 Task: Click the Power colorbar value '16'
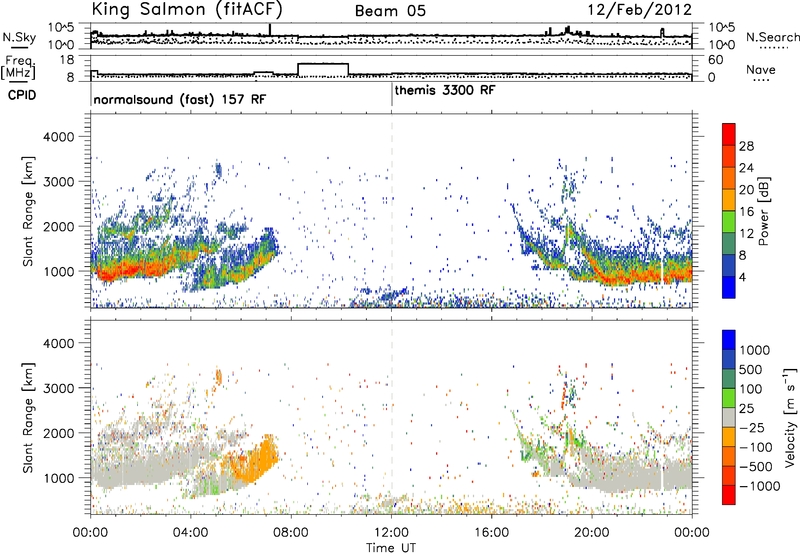[746, 212]
